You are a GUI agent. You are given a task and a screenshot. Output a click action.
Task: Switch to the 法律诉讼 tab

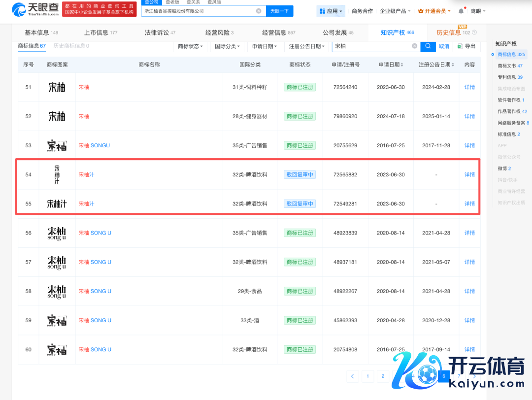point(160,33)
